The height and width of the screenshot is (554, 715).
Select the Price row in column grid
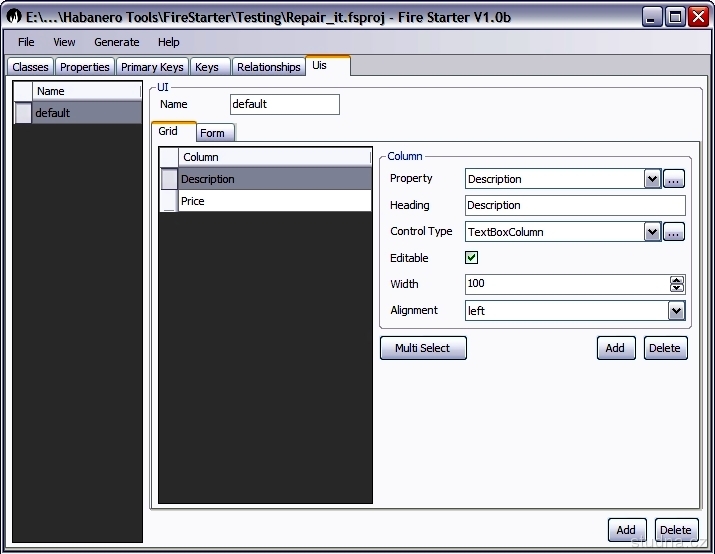coord(274,201)
